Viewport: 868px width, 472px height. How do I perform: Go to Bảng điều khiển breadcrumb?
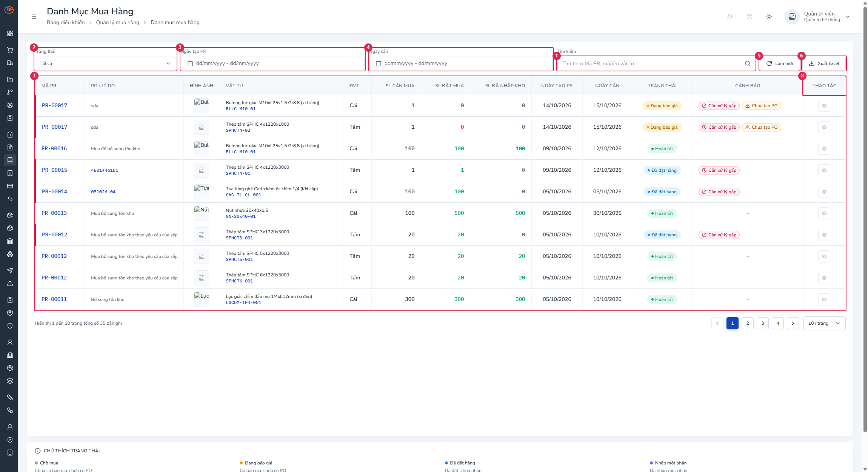[x=66, y=23]
